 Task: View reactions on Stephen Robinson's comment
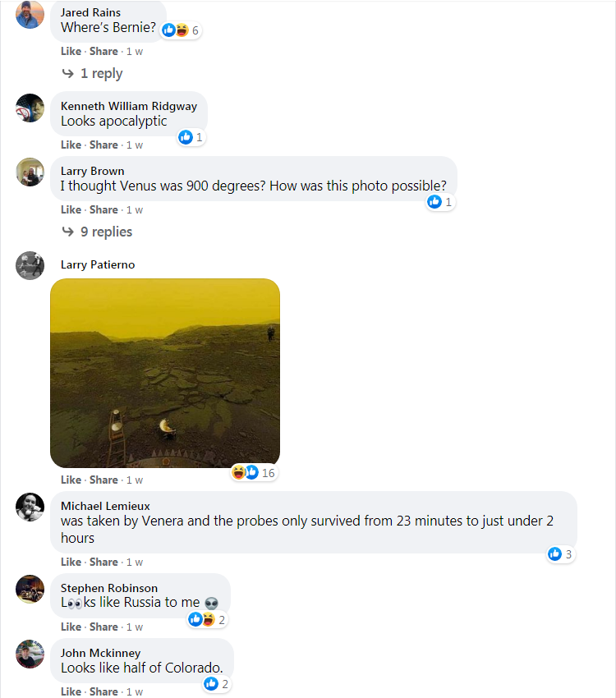coord(208,620)
